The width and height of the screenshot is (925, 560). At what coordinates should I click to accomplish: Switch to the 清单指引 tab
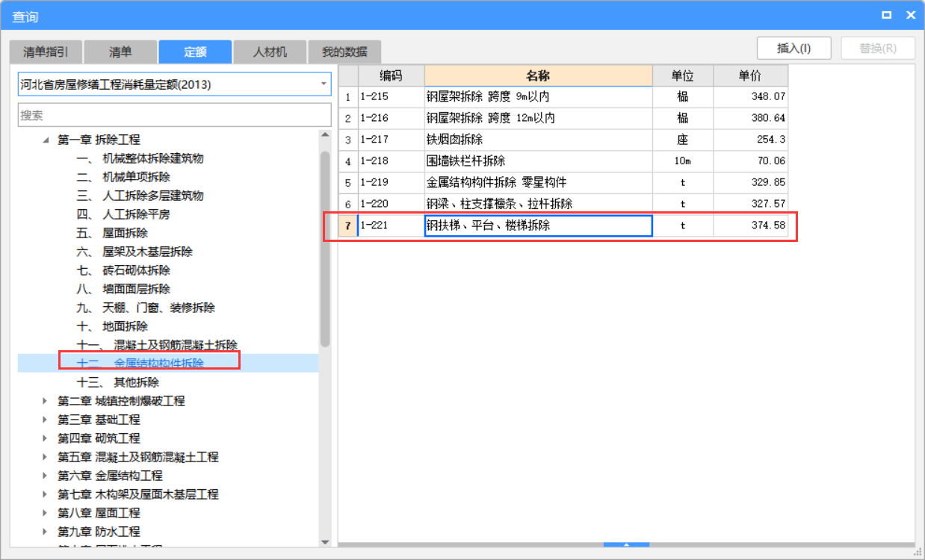click(46, 52)
